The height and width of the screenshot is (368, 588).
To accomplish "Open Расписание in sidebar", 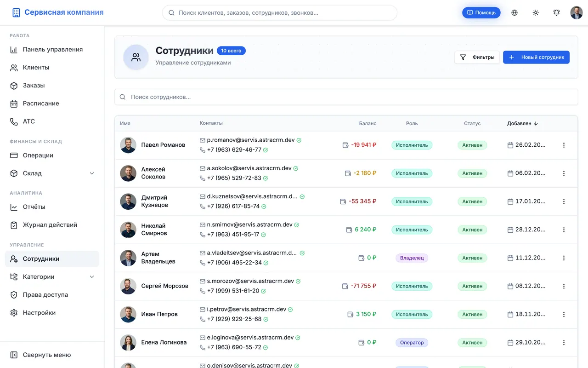I will tap(52, 103).
